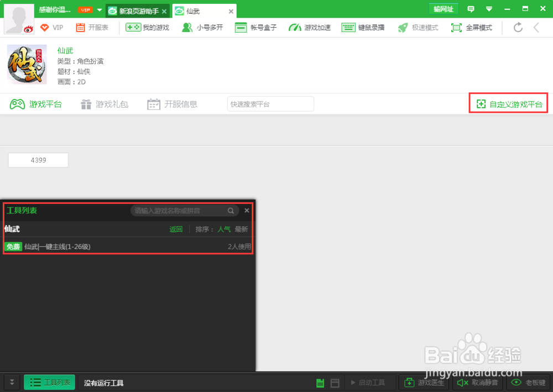The image size is (553, 392).
Task: Sort tools by 人气
Action: coord(224,229)
